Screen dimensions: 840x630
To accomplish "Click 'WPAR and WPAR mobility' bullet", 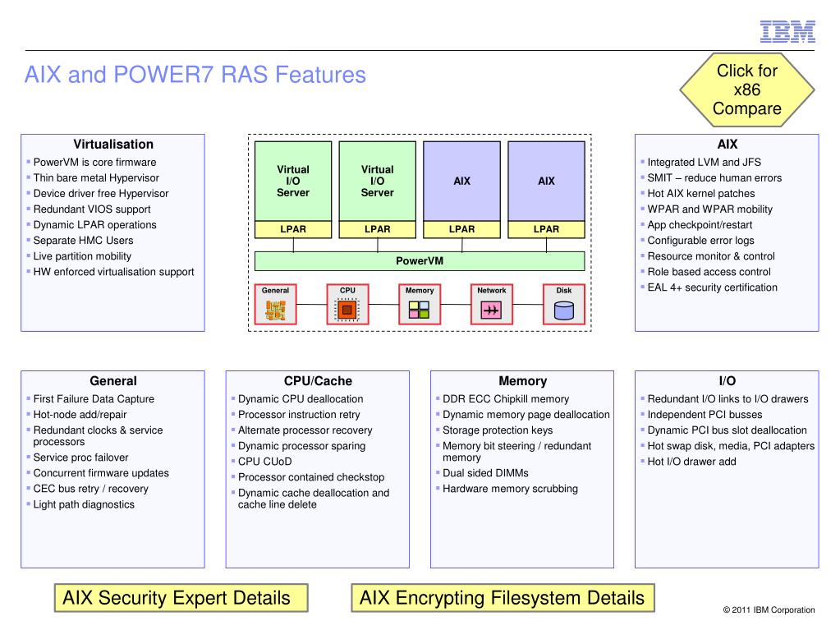I will pyautogui.click(x=709, y=209).
